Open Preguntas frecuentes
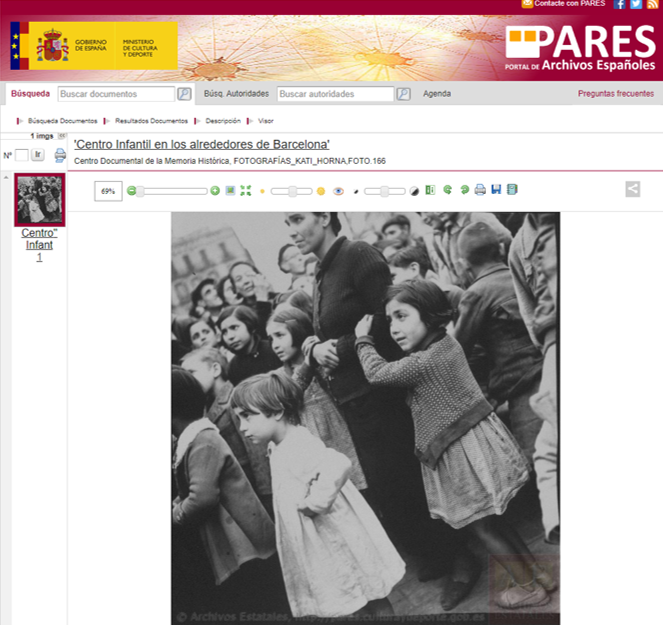This screenshot has width=663, height=625. [x=616, y=93]
